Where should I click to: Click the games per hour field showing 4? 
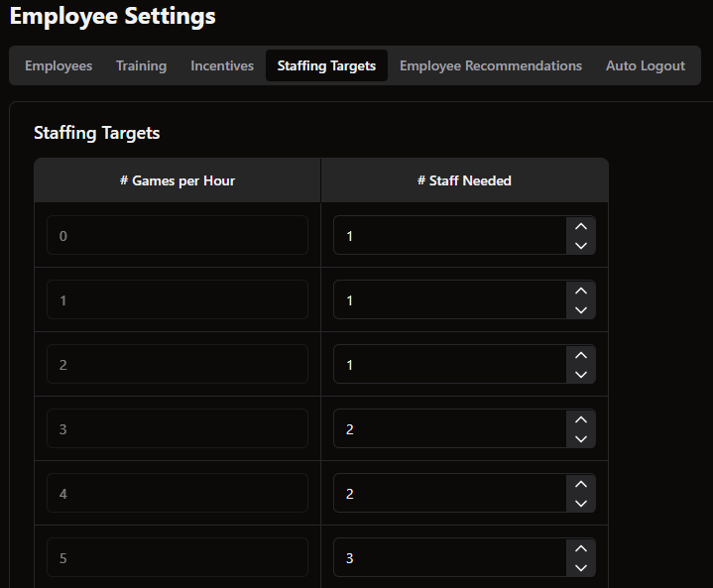click(178, 493)
